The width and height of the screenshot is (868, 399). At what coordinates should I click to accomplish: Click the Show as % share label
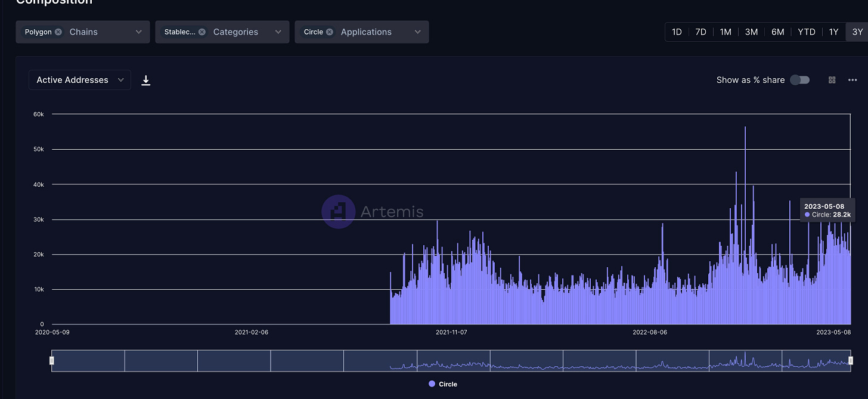coord(751,80)
